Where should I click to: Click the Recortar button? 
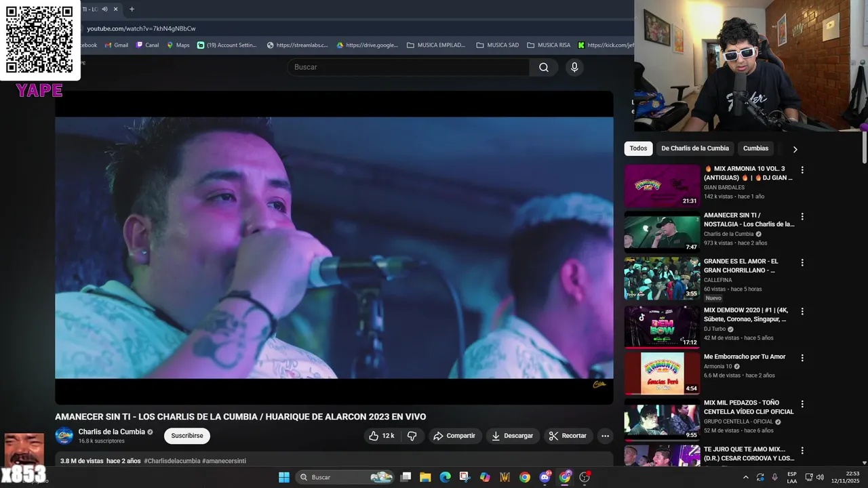568,436
